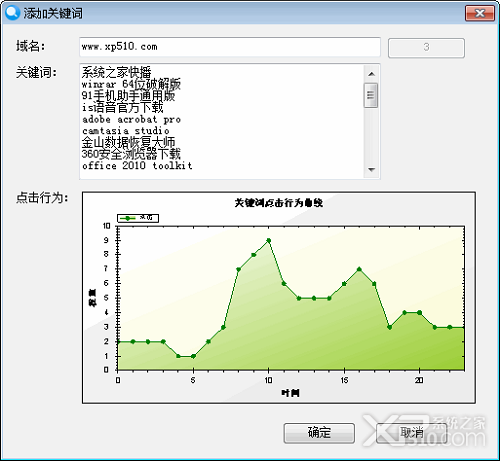Click the lowest data point at time 5

pyautogui.click(x=193, y=356)
